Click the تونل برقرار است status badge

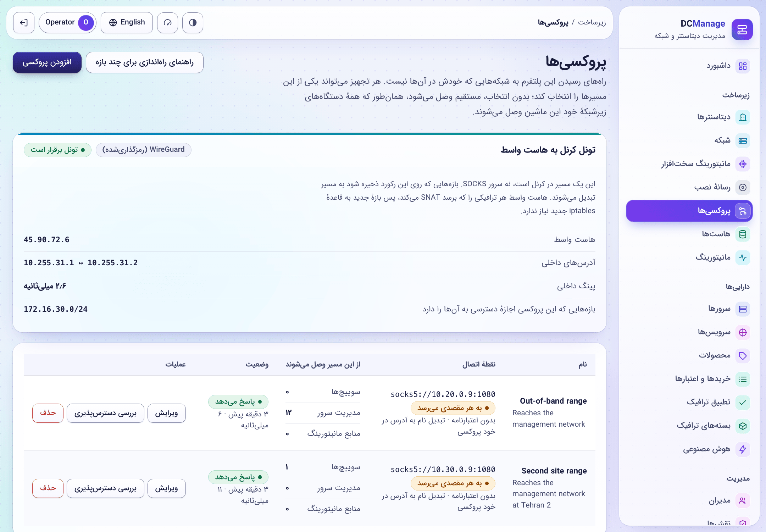tap(57, 150)
